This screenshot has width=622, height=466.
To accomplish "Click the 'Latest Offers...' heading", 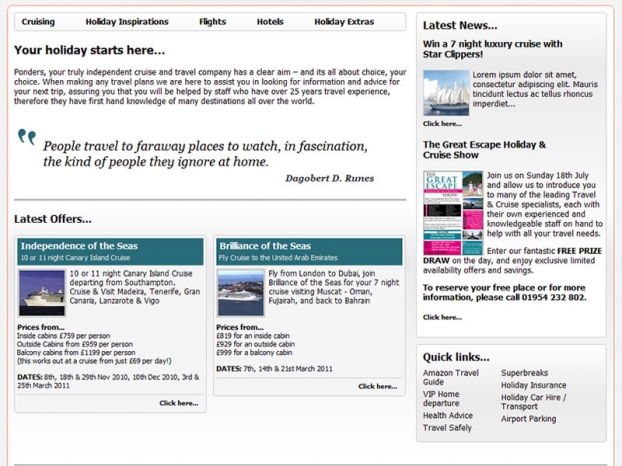I will [53, 219].
